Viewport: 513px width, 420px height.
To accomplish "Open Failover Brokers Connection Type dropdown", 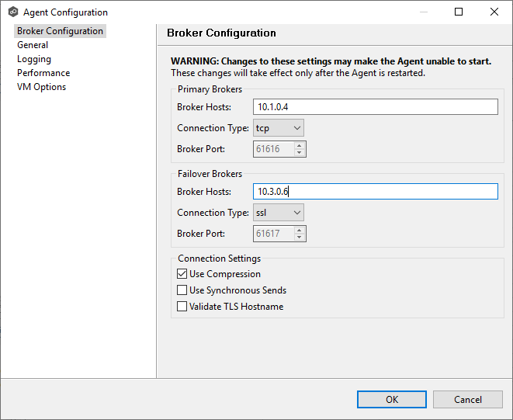I will pos(278,213).
